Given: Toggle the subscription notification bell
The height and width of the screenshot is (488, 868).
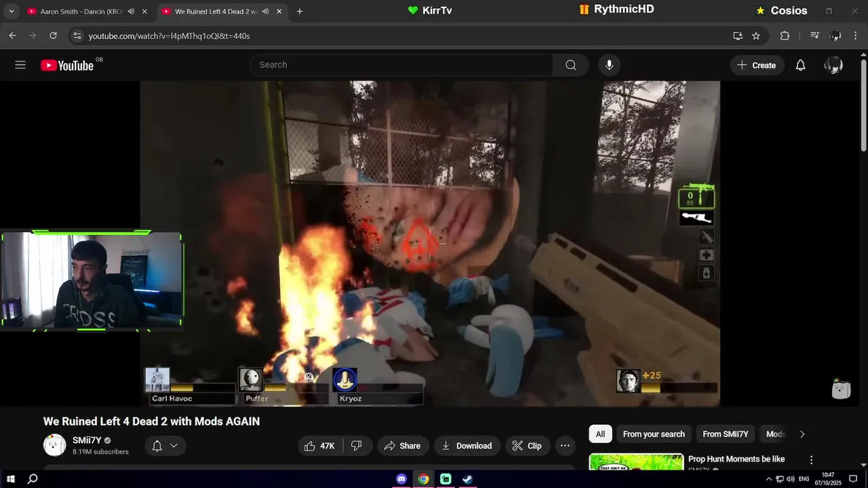Looking at the screenshot, I should click(x=157, y=446).
